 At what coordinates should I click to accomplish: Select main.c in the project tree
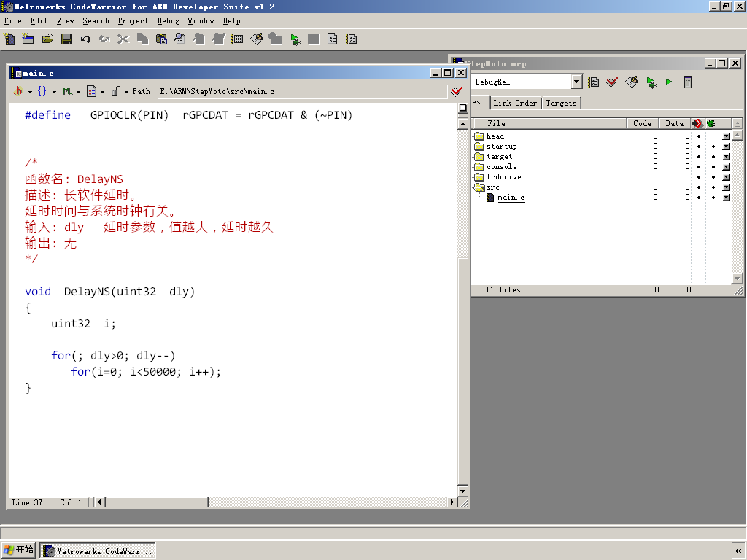[x=511, y=198]
